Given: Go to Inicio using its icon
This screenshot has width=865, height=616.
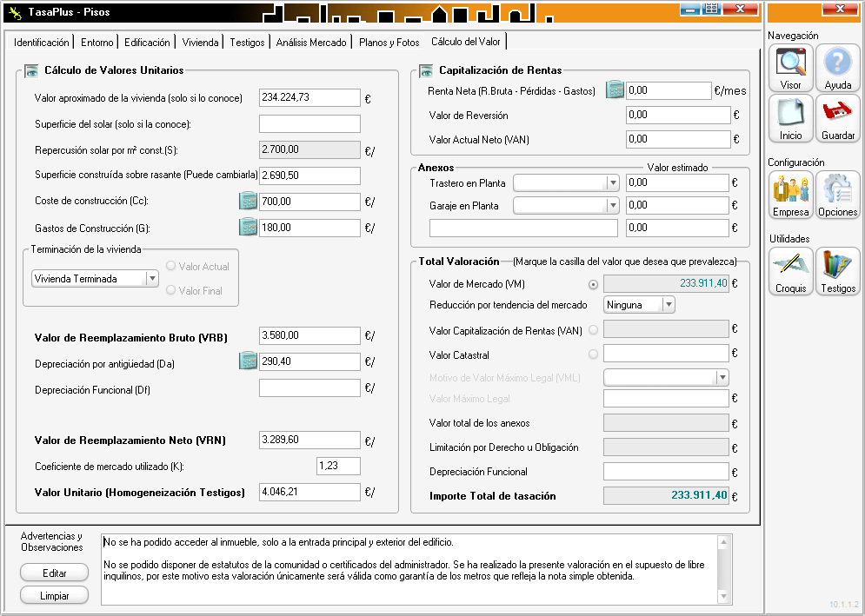Looking at the screenshot, I should 790,117.
